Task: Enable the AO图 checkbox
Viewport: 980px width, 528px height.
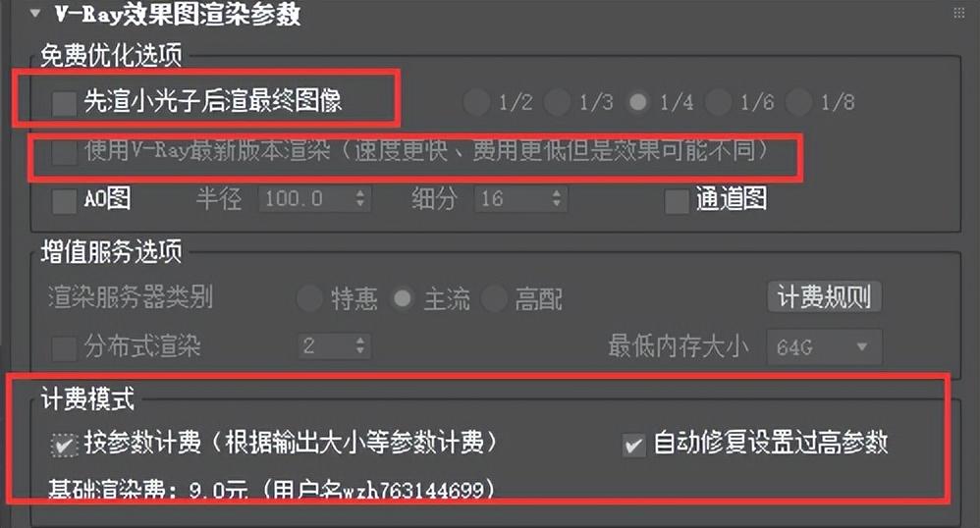Action: coord(65,201)
